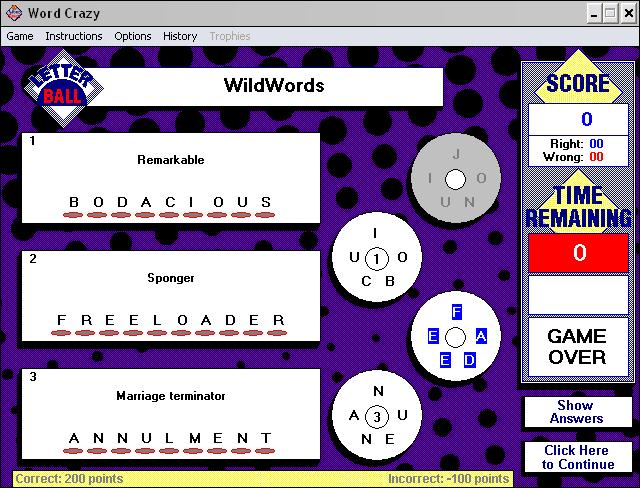The width and height of the screenshot is (640, 488).
Task: Click the Click Here to Continue button
Action: point(578,457)
